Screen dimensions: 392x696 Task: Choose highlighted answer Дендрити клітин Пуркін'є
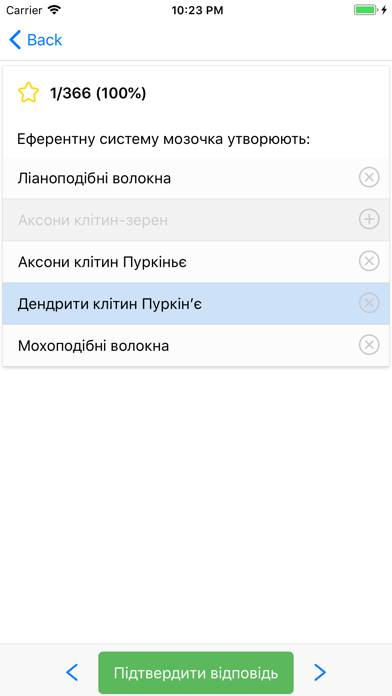tap(196, 304)
